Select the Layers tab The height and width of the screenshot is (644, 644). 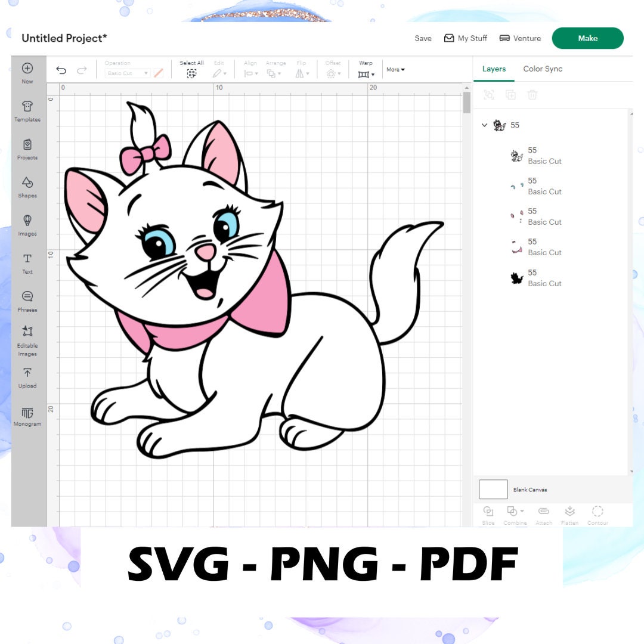494,69
